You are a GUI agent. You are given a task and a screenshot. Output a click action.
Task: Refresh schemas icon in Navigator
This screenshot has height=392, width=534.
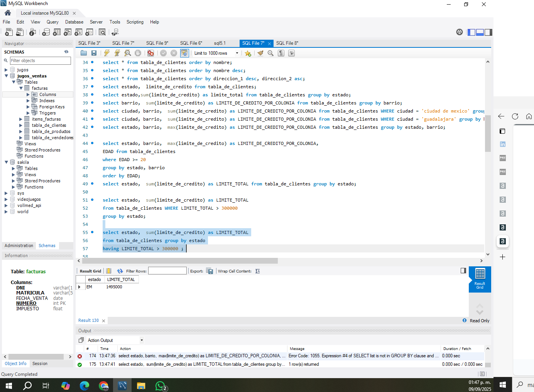pyautogui.click(x=66, y=52)
